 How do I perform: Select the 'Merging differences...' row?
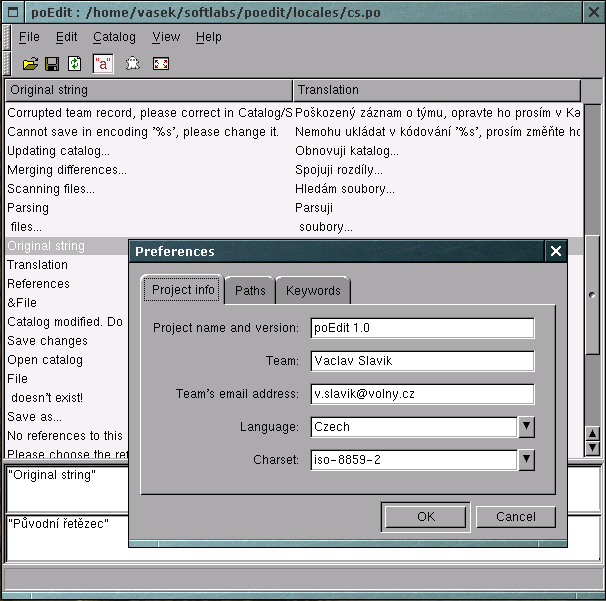coord(294,170)
